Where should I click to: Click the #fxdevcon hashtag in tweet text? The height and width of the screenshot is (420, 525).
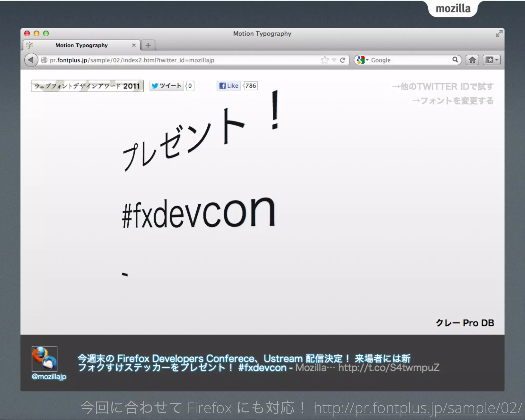262,368
